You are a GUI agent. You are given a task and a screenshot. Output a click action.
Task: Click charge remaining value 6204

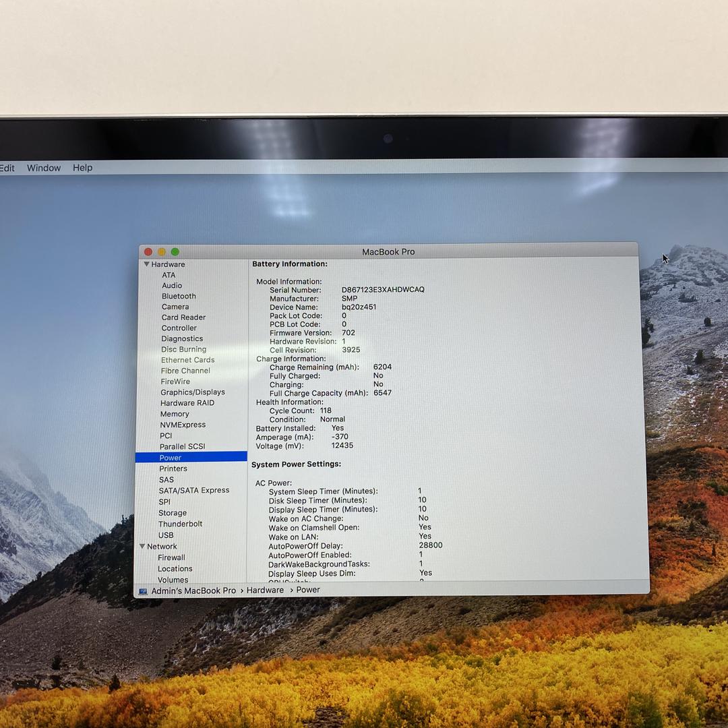pyautogui.click(x=383, y=367)
